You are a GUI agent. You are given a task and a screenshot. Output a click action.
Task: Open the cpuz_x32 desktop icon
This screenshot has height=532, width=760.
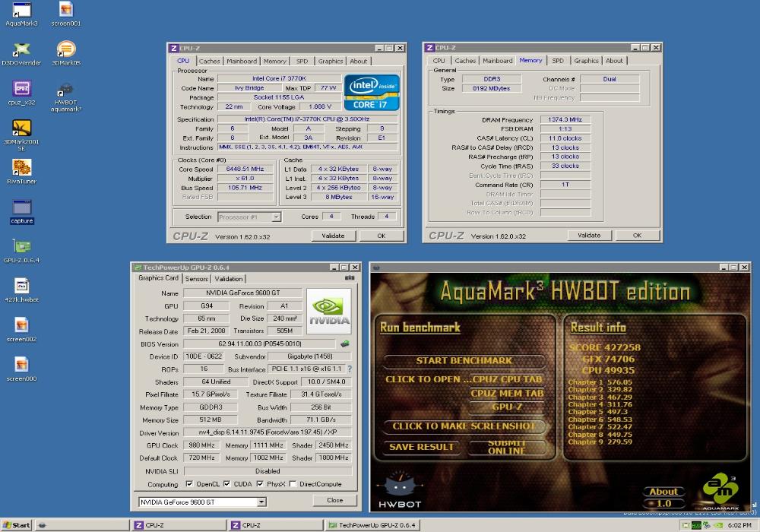(21, 93)
